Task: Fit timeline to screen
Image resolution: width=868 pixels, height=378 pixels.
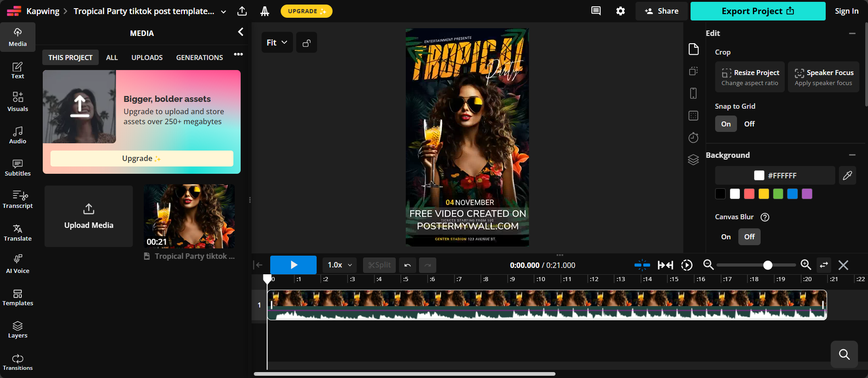Action: click(666, 265)
